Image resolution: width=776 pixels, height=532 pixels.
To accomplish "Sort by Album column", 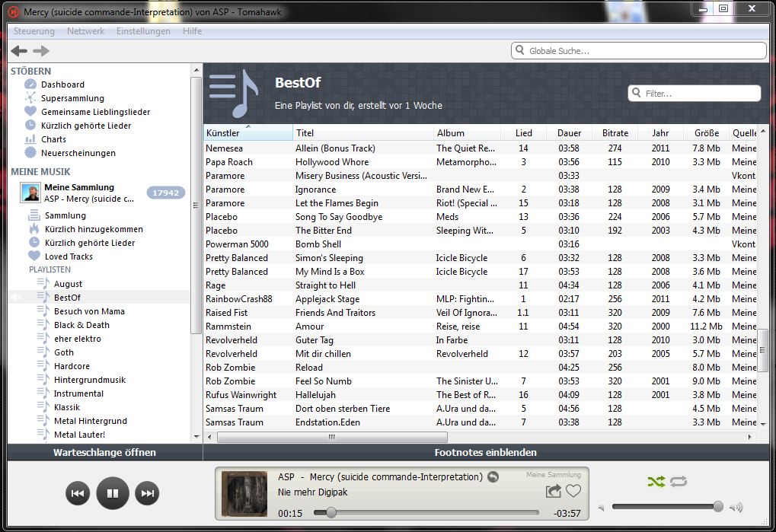I will (x=467, y=132).
